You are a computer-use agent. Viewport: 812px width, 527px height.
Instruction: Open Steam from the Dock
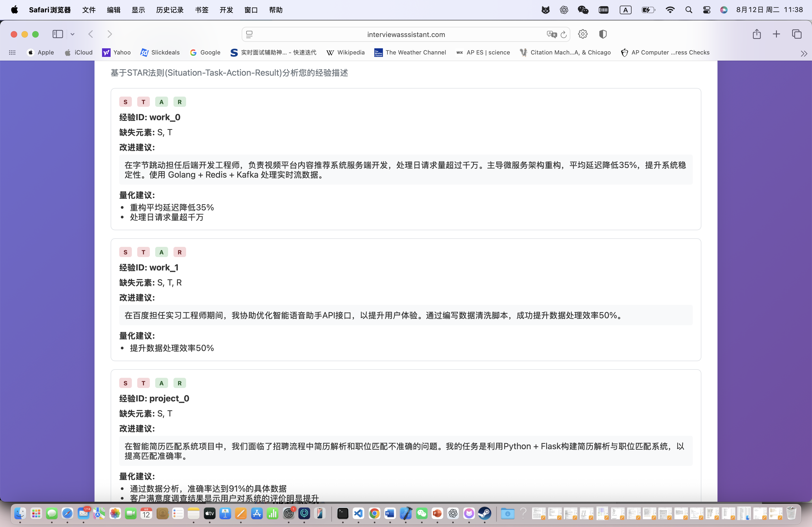coord(484,513)
